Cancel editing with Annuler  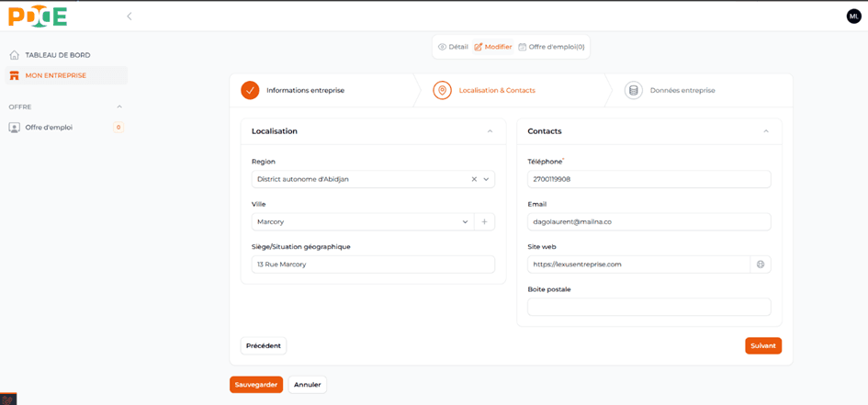307,385
